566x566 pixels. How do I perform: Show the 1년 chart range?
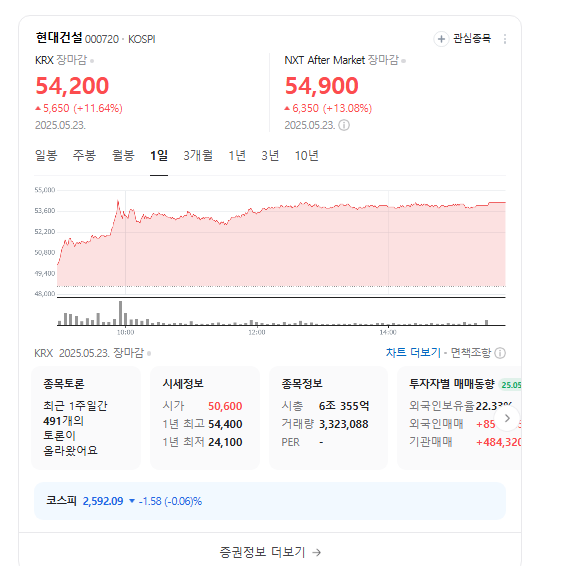(237, 156)
